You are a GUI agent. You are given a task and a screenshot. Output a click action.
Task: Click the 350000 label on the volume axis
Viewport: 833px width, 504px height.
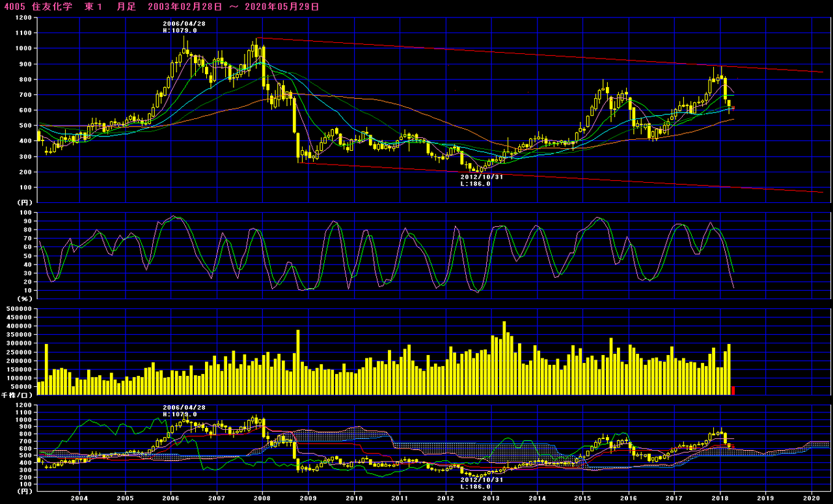pyautogui.click(x=18, y=335)
